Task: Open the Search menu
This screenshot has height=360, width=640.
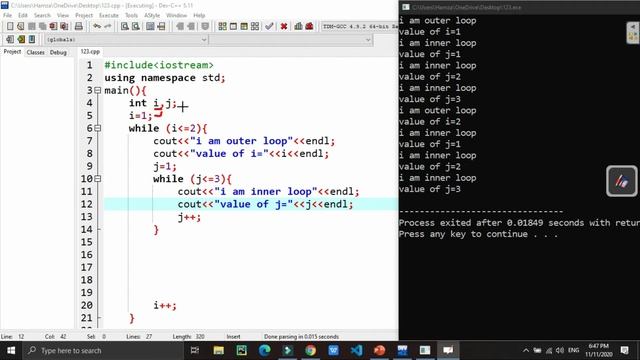Action: 42,15
